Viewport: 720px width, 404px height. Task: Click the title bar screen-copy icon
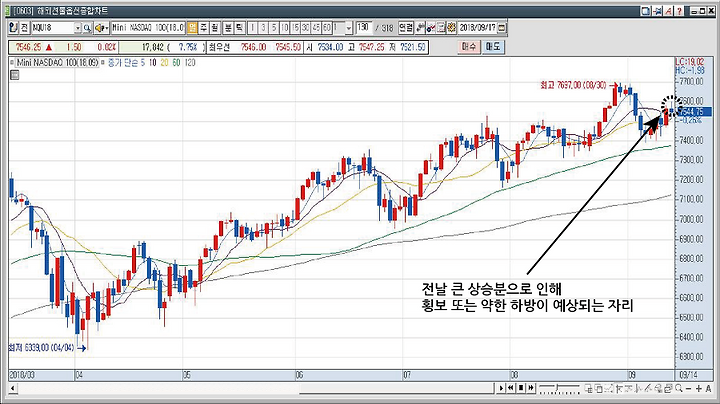646,11
